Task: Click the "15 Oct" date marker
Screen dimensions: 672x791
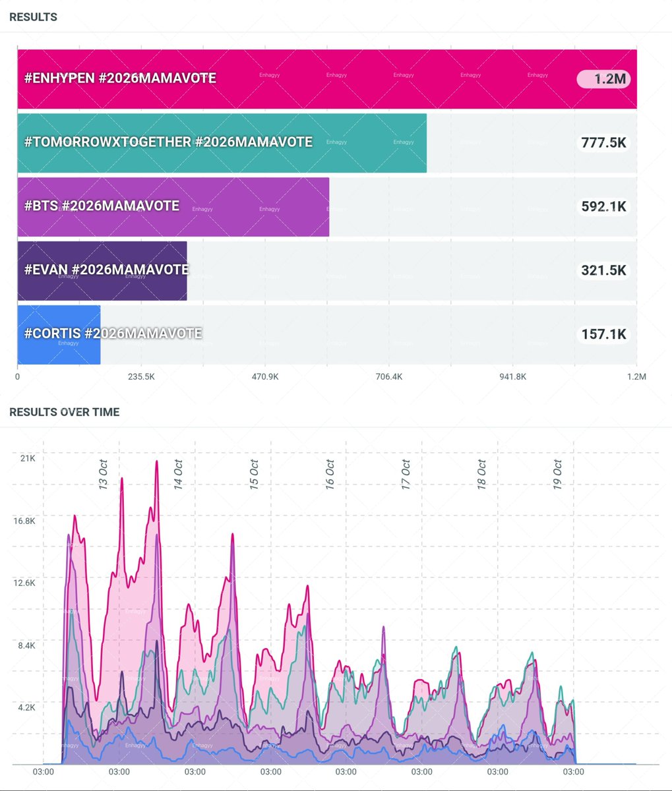Action: click(x=253, y=474)
